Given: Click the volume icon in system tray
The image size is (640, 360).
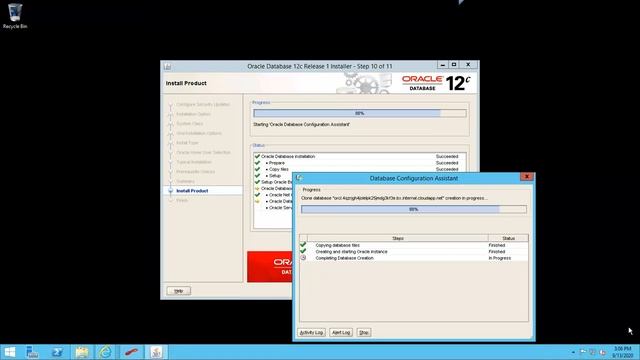Looking at the screenshot, I should tap(602, 352).
